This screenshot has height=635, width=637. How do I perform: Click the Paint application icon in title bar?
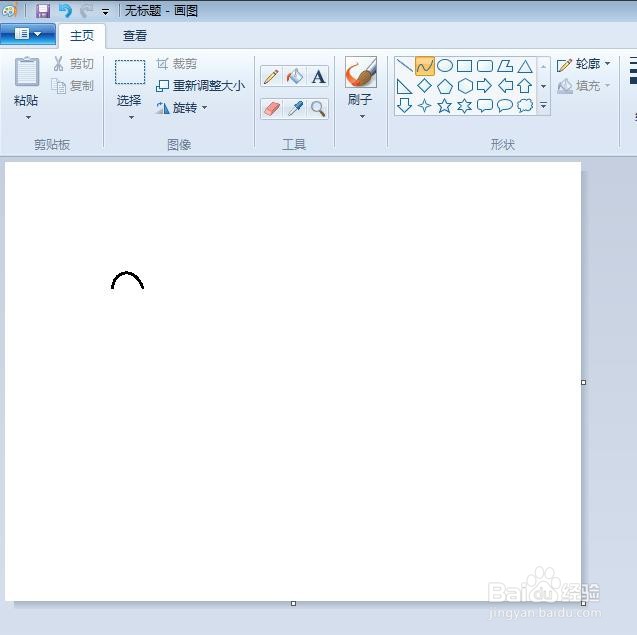9,11
